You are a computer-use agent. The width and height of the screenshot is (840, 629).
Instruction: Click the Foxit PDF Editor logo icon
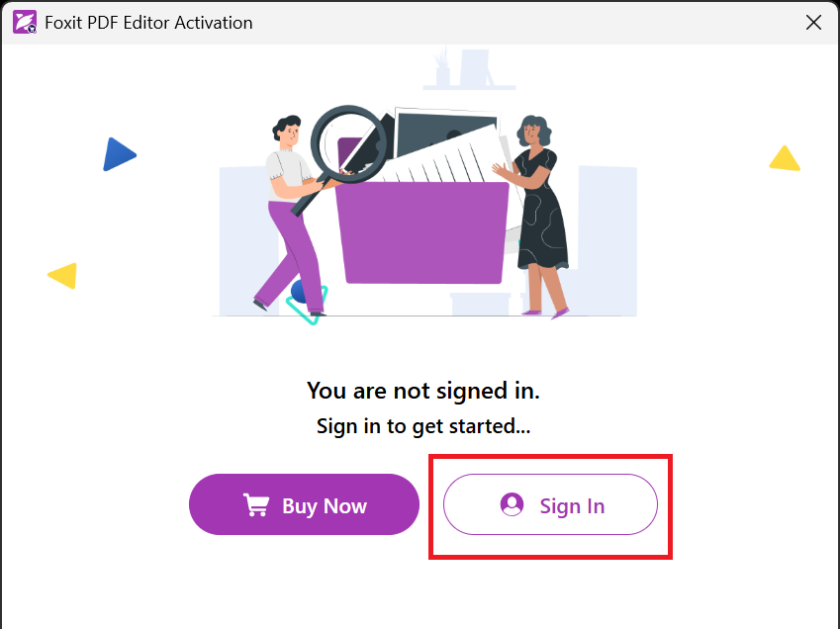click(x=25, y=21)
